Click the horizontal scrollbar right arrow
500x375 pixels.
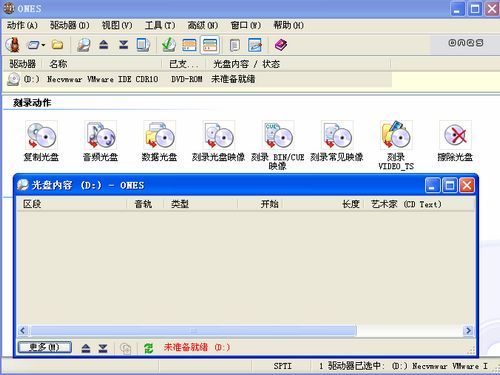coord(468,330)
